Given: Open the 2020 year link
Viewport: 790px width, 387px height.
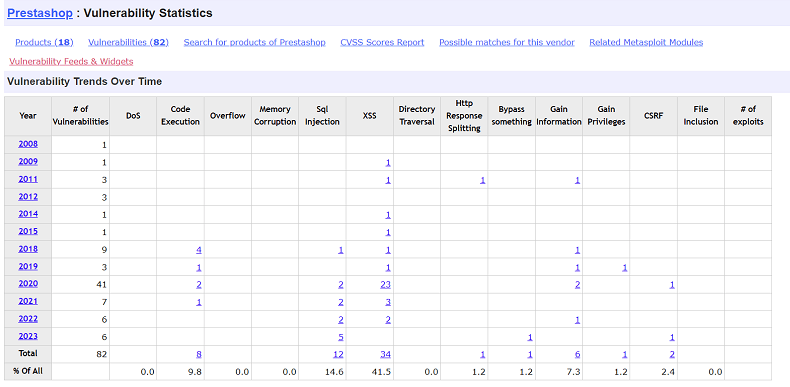Looking at the screenshot, I should coord(28,284).
